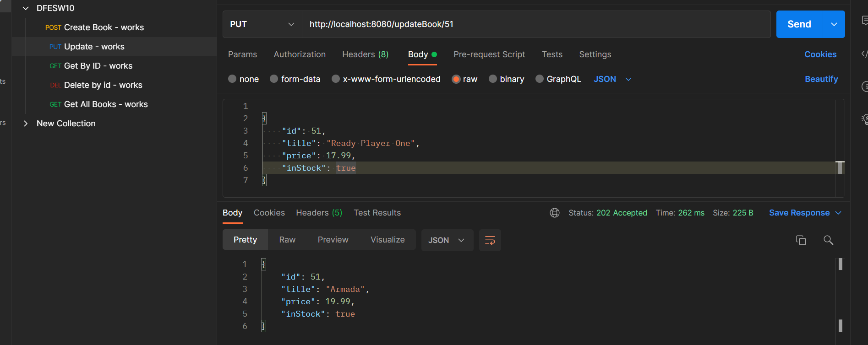868x345 pixels.
Task: Click the "Ready Player One" title value
Action: coord(371,143)
